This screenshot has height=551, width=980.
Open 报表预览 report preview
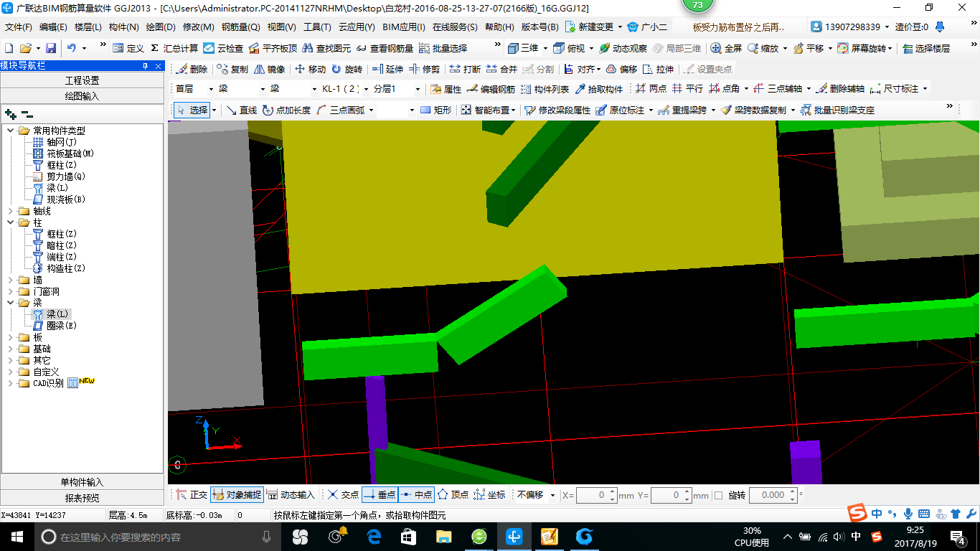tap(83, 497)
